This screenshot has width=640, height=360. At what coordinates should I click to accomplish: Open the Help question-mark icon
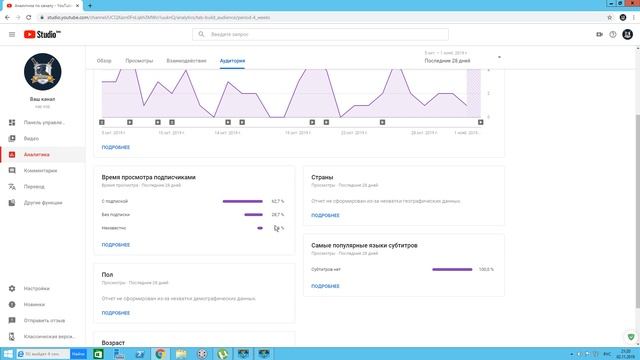[x=613, y=35]
